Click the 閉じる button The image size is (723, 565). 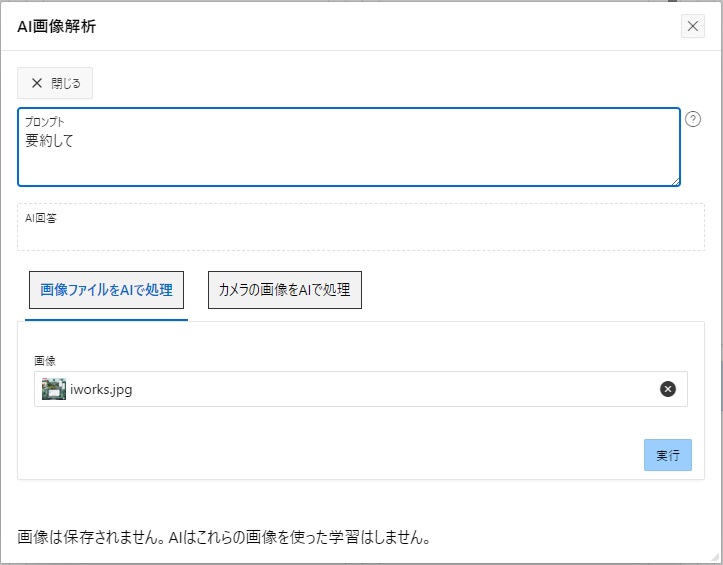tap(55, 83)
